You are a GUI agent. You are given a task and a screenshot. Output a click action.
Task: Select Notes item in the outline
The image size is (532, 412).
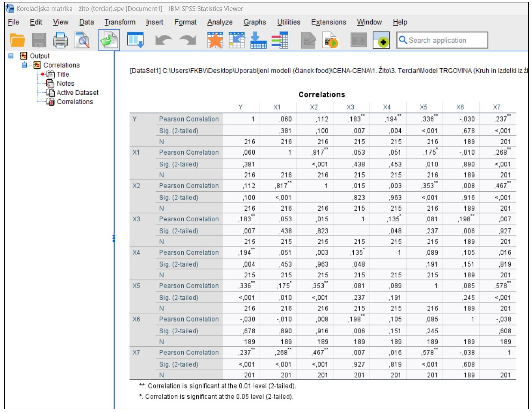tap(65, 84)
